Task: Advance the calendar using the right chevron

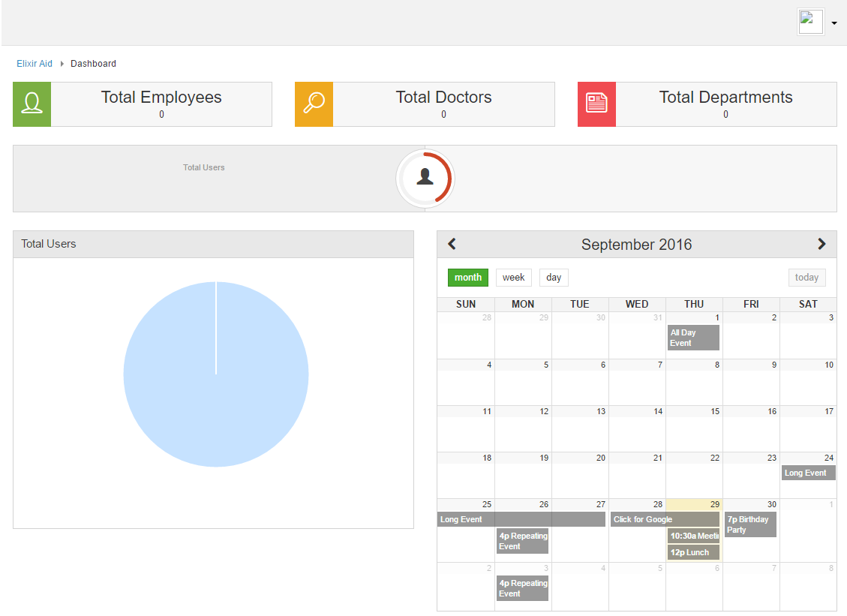Action: [821, 244]
